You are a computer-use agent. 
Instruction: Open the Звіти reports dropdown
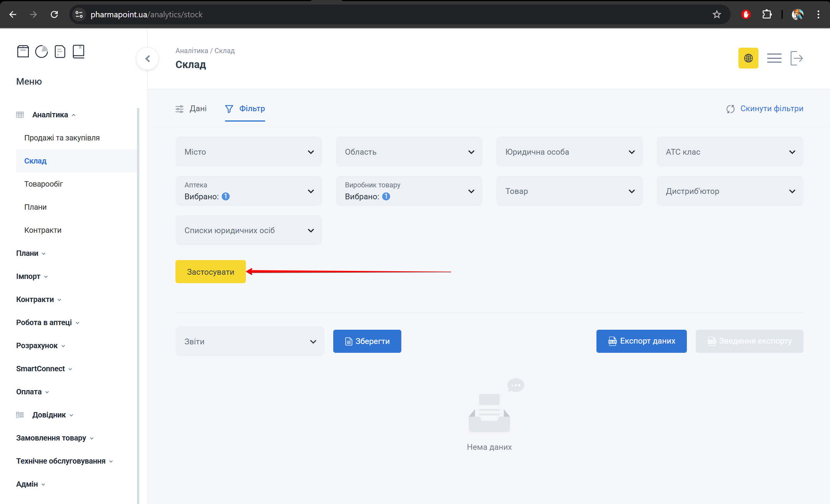(x=250, y=341)
